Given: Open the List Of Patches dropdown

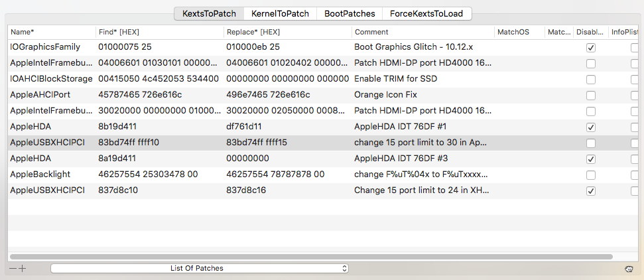Looking at the screenshot, I should [x=199, y=268].
